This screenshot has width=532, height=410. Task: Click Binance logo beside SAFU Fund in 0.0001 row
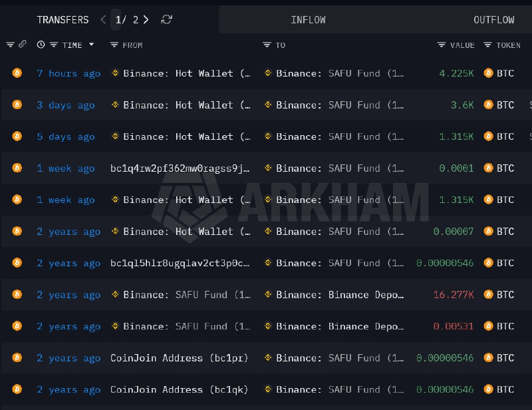(268, 168)
